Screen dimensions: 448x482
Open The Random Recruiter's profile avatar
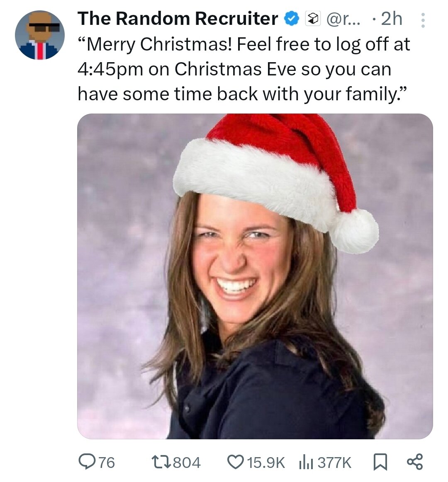pos(40,35)
